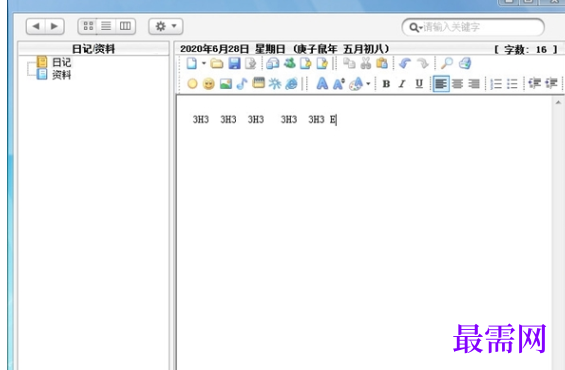Copy selection with the copy icon
Image resolution: width=565 pixels, height=370 pixels.
click(349, 63)
